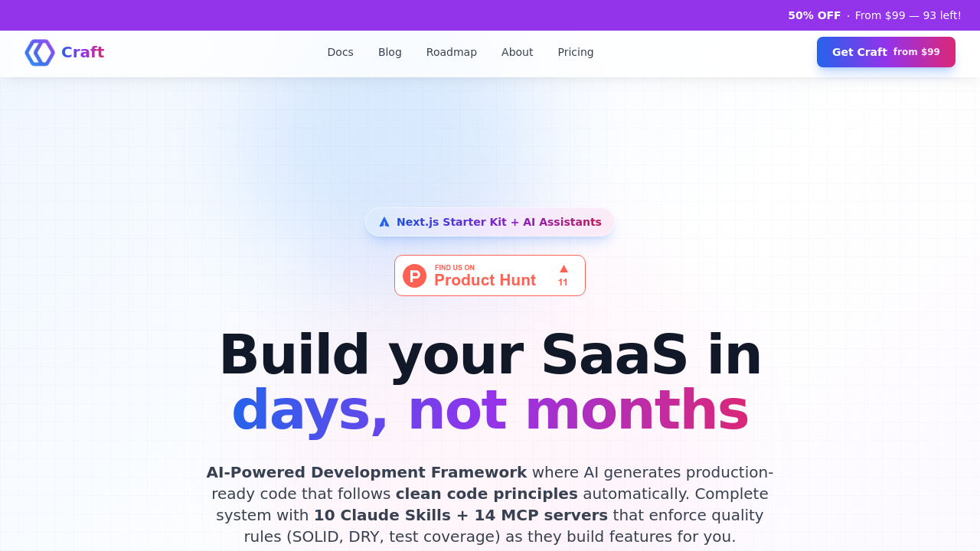
Task: Click the "FIND US ON" label
Action: [455, 268]
